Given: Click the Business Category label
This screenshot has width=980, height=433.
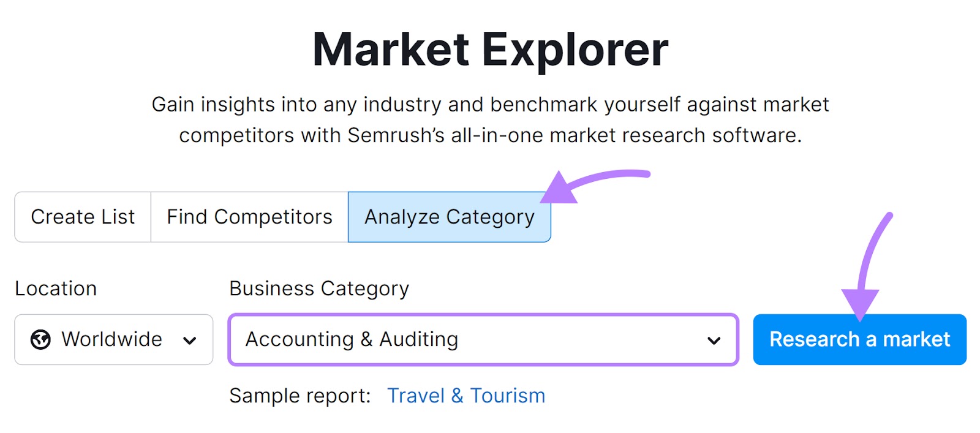Looking at the screenshot, I should tap(318, 288).
